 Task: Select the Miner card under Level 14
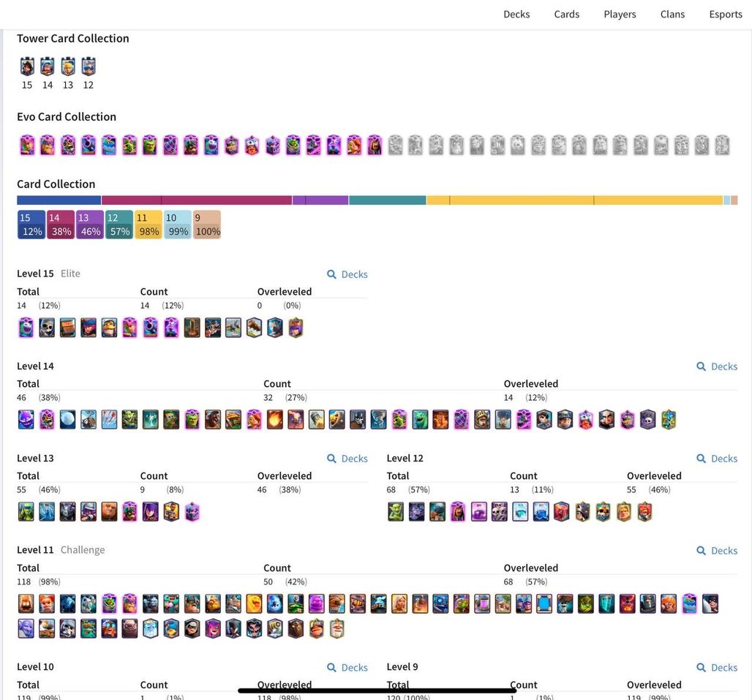pyautogui.click(x=565, y=420)
